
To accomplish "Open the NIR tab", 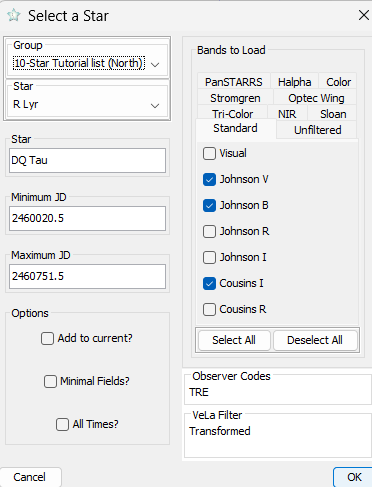I will (287, 113).
